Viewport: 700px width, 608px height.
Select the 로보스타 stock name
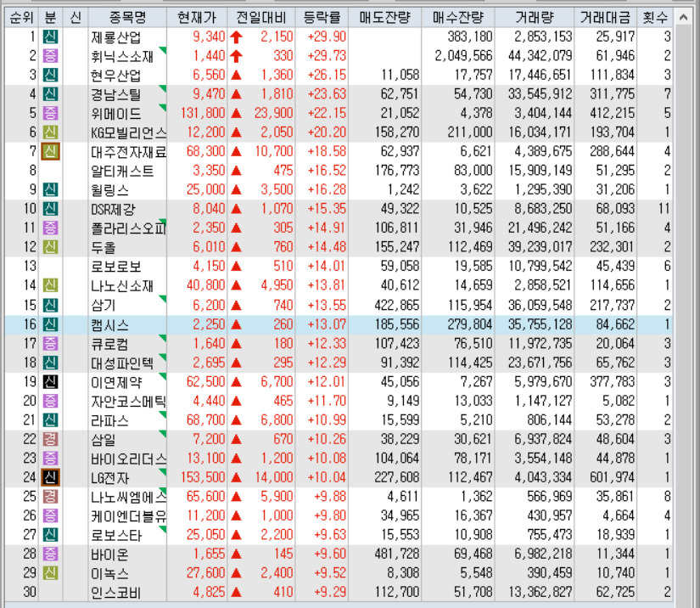coord(116,535)
